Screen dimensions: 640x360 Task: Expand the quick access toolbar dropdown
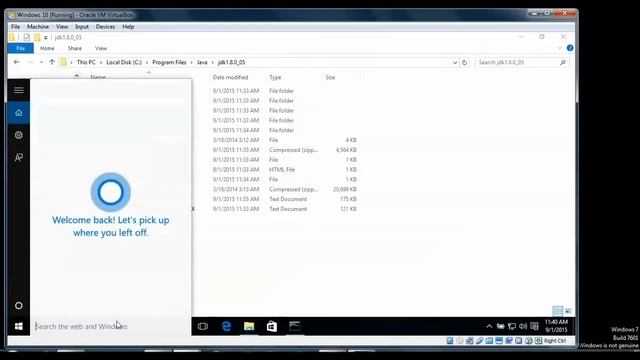(x=45, y=38)
